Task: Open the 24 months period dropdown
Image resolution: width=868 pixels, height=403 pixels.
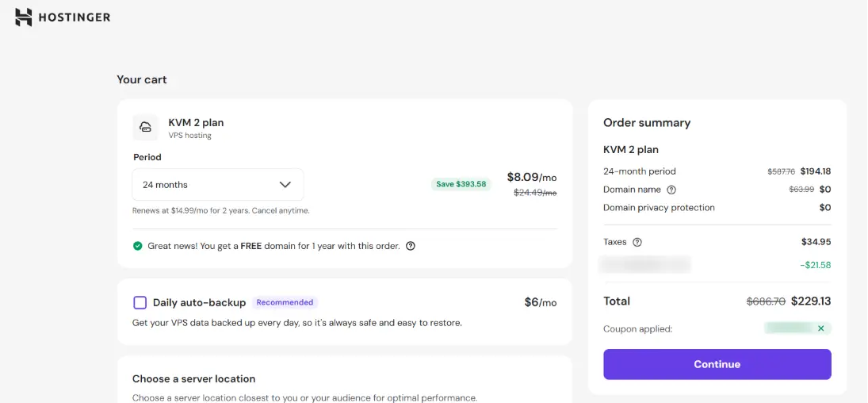Action: 217,185
